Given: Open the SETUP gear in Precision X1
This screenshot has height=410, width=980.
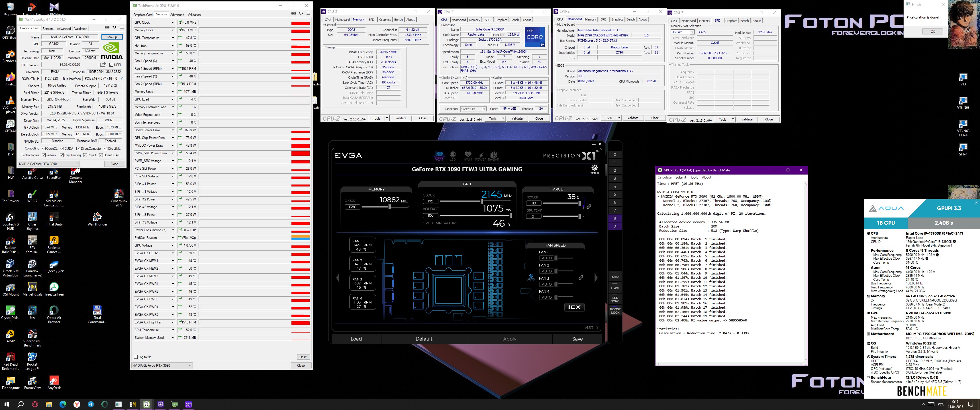Looking at the screenshot, I should (594, 169).
